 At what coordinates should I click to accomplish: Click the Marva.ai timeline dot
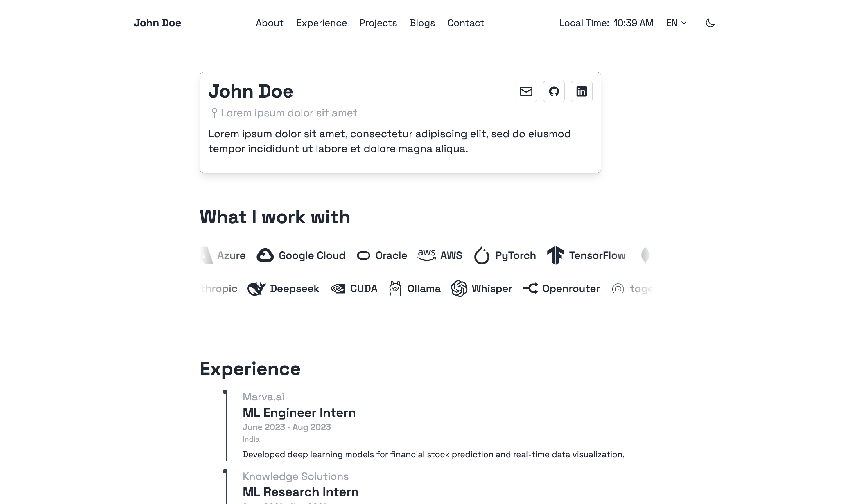[x=225, y=392]
